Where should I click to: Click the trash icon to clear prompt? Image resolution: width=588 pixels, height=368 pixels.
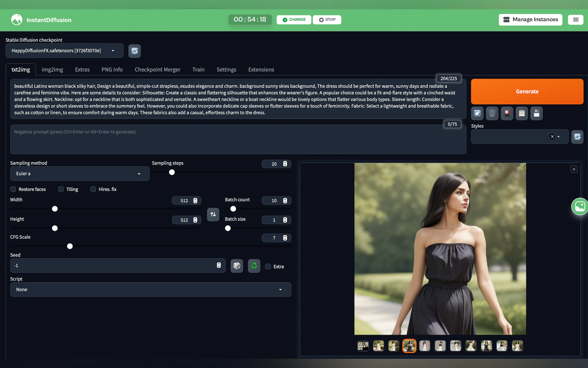(492, 113)
